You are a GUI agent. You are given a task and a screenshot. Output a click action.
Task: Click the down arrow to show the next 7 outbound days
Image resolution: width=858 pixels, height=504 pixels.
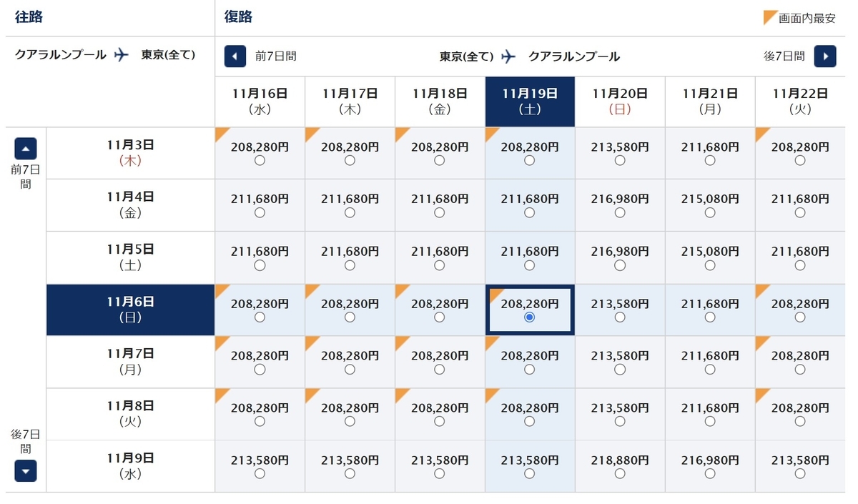click(25, 471)
